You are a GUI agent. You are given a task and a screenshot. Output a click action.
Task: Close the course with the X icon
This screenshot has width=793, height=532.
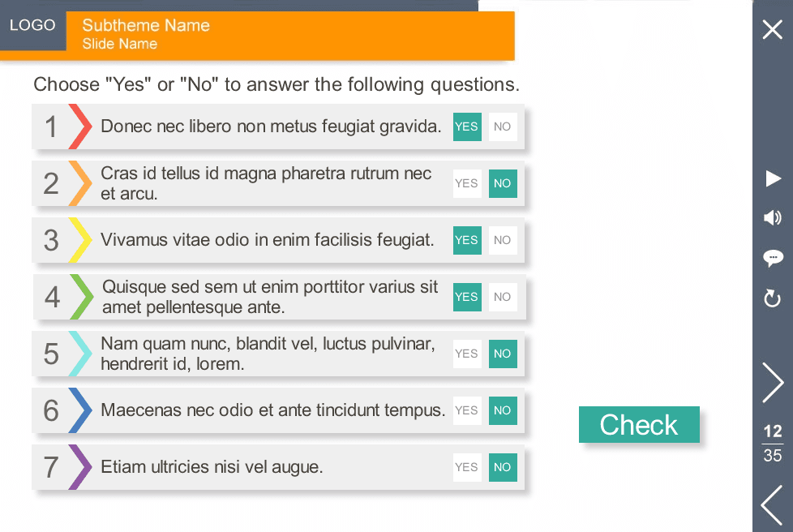[773, 29]
